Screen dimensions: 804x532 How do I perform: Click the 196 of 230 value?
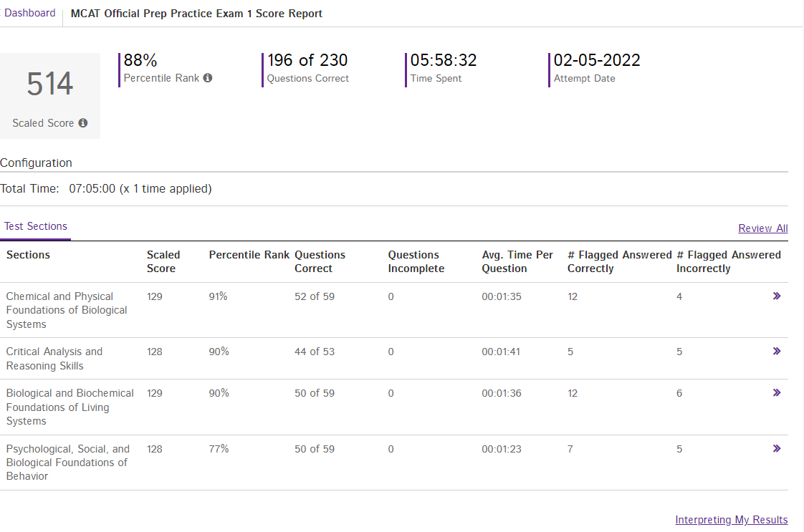(x=307, y=60)
